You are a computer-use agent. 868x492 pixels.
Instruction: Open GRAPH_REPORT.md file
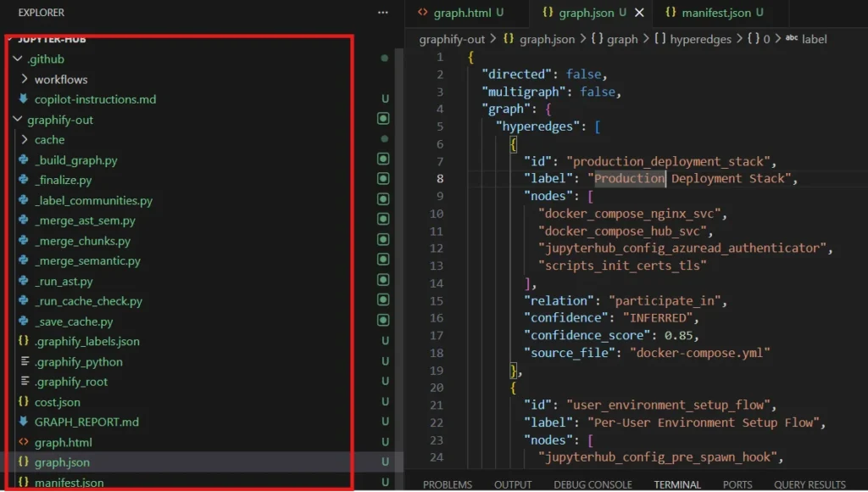click(x=87, y=422)
